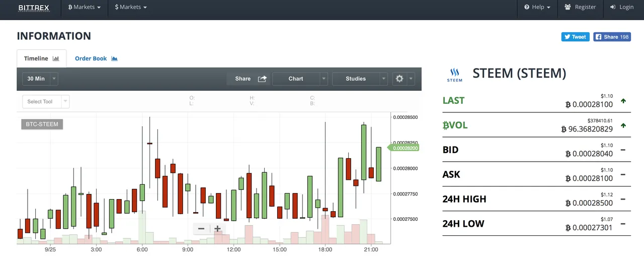Click the INFORMATION heading
Image resolution: width=644 pixels, height=258 pixels.
(x=54, y=36)
